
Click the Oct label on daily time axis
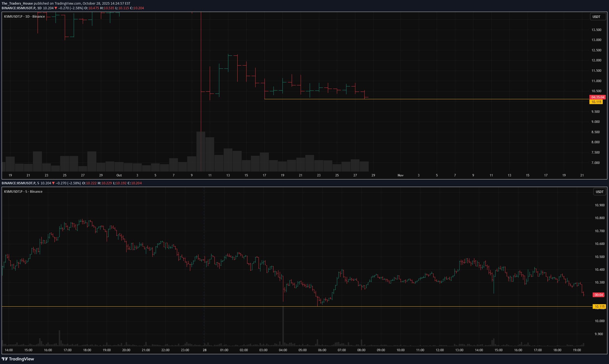point(119,175)
